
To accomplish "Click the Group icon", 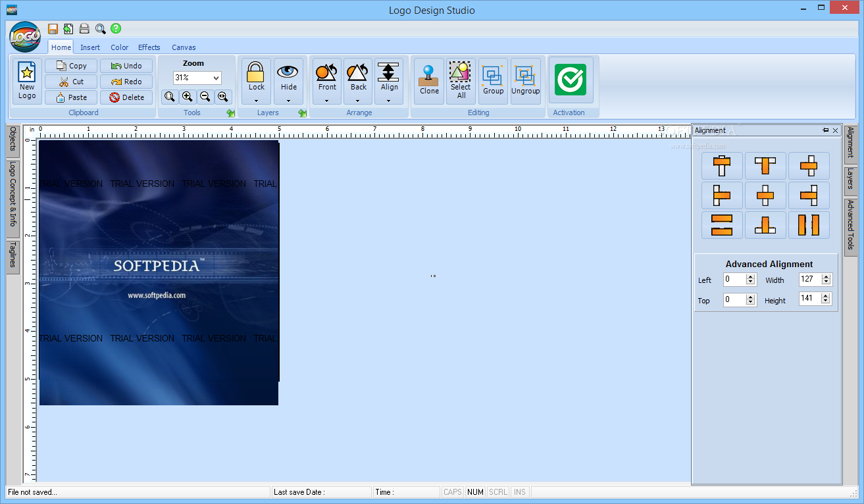I will tap(493, 81).
